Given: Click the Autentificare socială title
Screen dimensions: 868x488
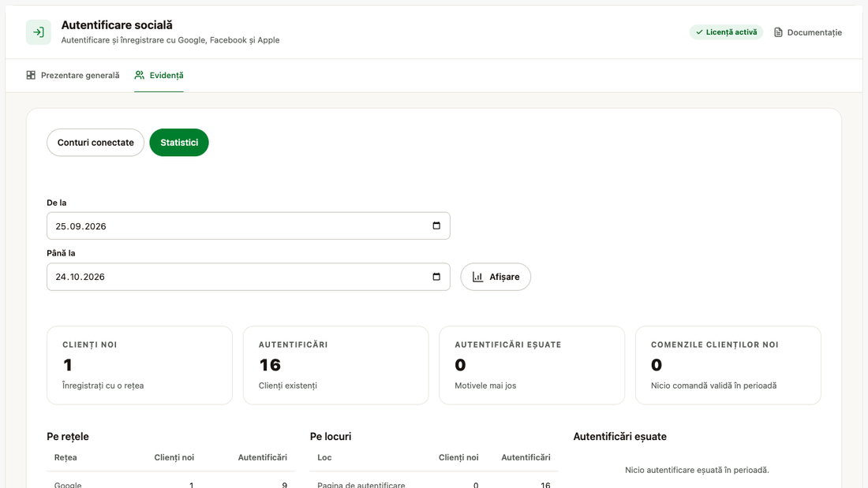Looking at the screenshot, I should 117,25.
